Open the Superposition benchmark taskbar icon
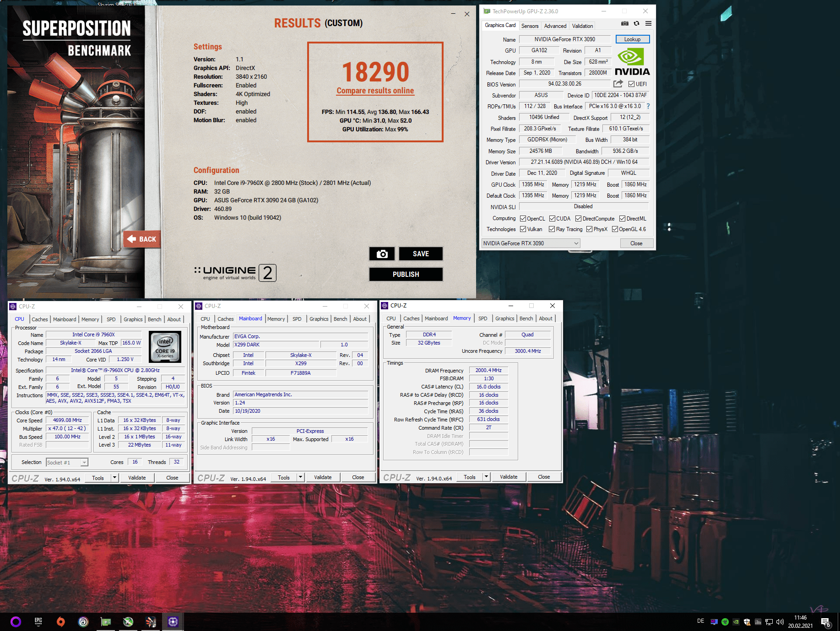 [151, 621]
